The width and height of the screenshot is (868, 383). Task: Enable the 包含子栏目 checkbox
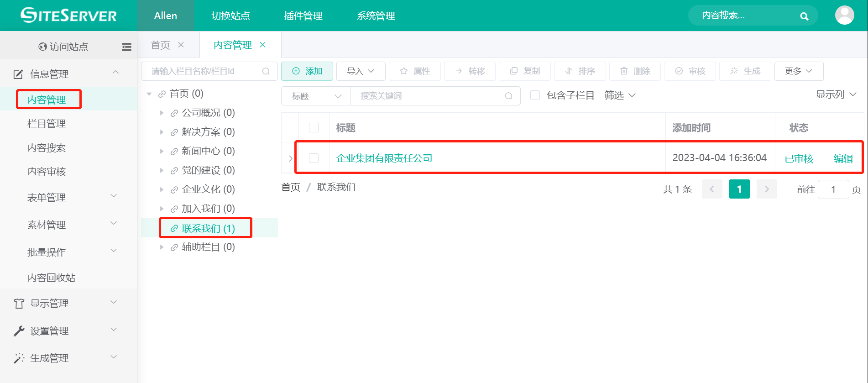click(535, 95)
